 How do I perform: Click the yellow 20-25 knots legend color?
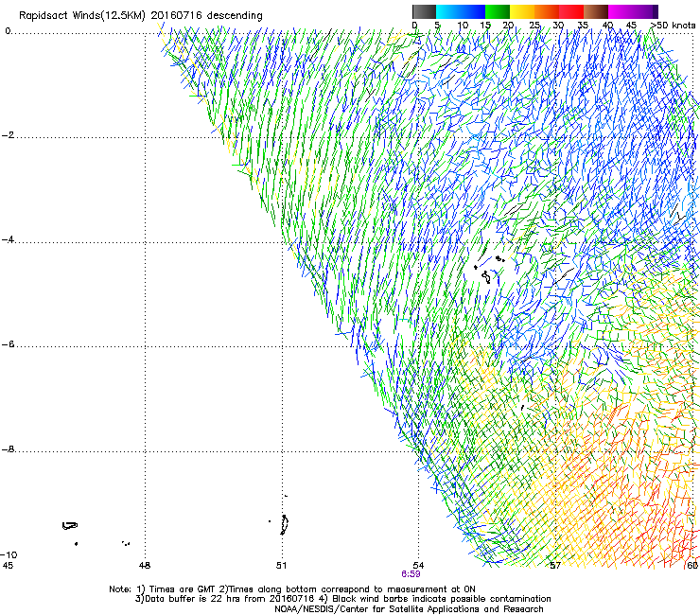tap(522, 11)
